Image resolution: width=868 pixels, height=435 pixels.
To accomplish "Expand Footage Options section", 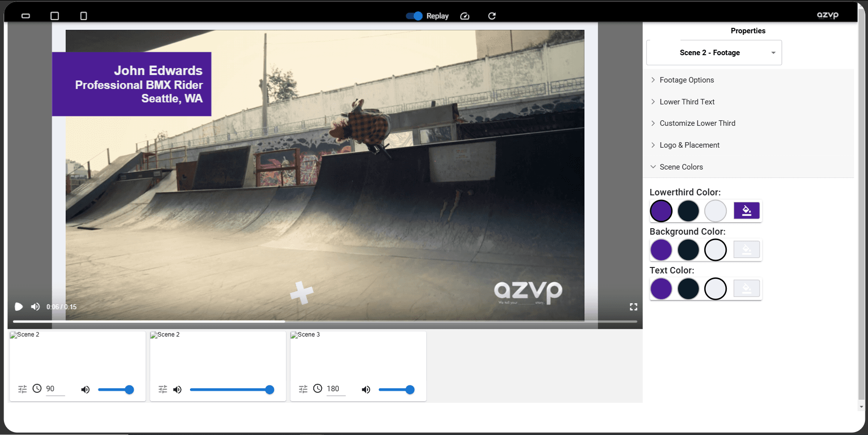I will (748, 80).
